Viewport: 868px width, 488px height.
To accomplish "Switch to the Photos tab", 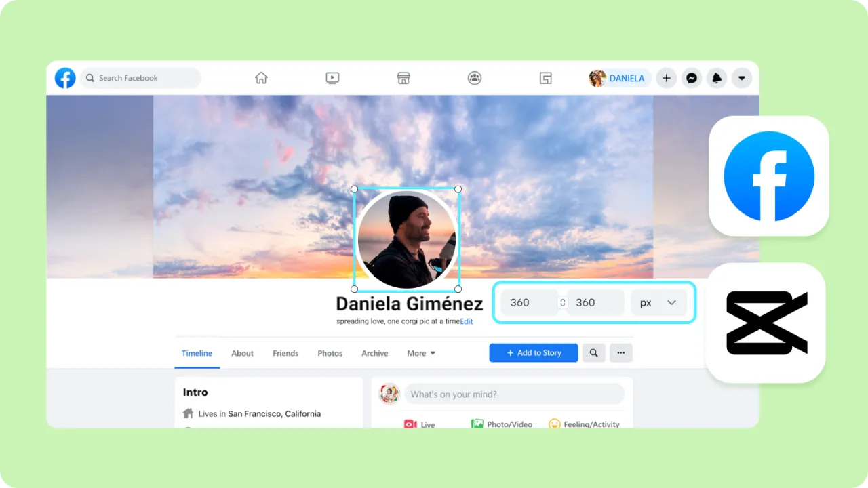I will (330, 353).
